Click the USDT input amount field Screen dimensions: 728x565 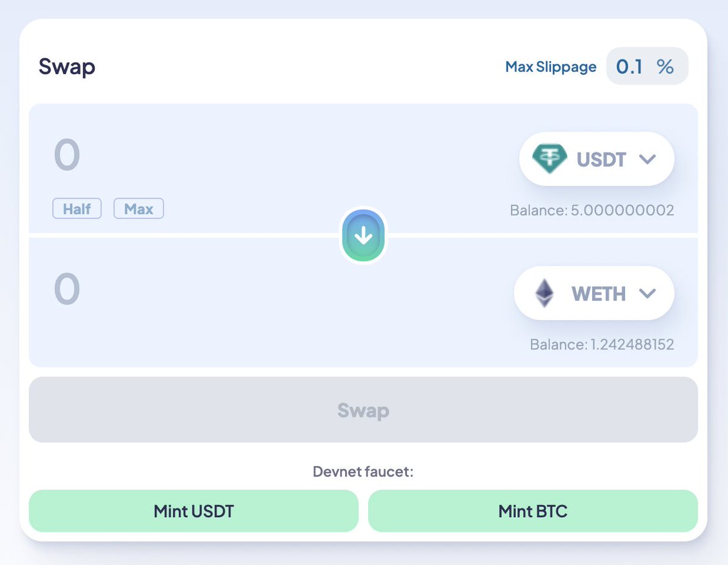tap(67, 155)
